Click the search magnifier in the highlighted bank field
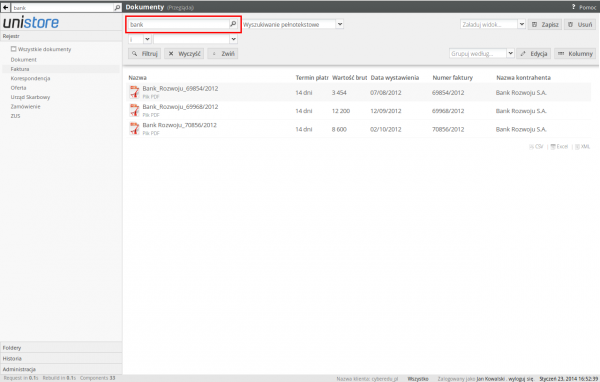 pos(233,24)
